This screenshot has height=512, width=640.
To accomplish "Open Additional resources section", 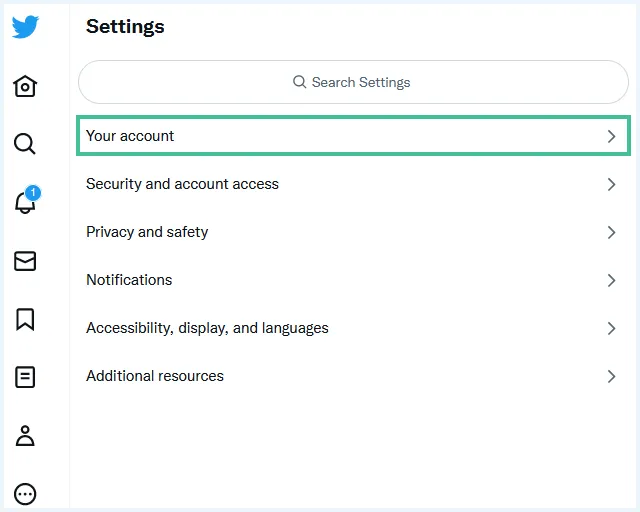I will coord(353,376).
